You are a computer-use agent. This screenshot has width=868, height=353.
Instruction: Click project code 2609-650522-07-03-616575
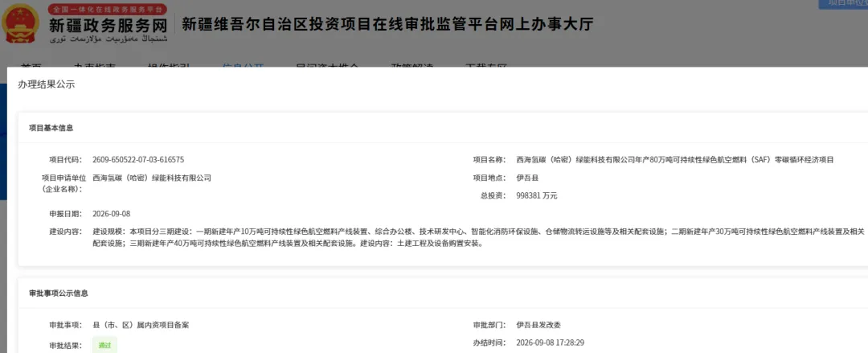(138, 159)
